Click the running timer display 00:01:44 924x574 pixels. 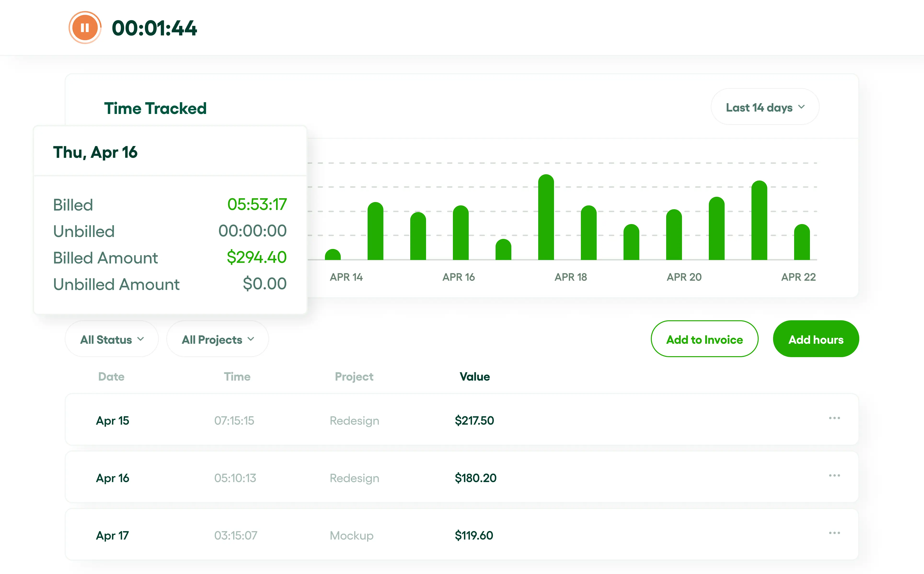154,28
